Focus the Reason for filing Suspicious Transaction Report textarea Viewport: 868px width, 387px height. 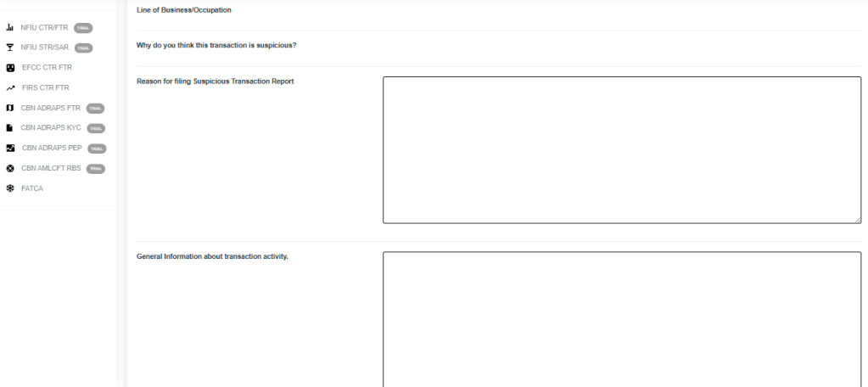621,150
